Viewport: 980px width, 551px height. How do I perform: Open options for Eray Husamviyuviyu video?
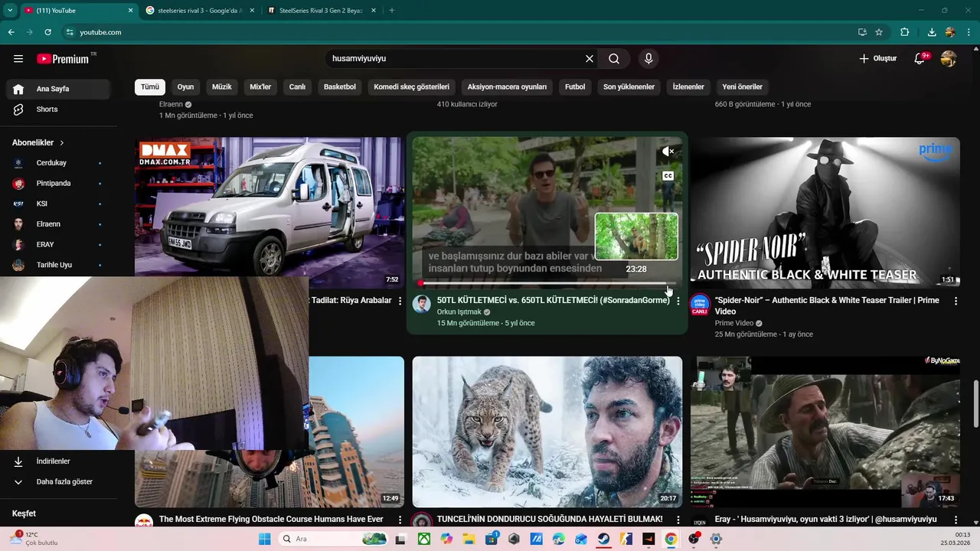click(955, 520)
